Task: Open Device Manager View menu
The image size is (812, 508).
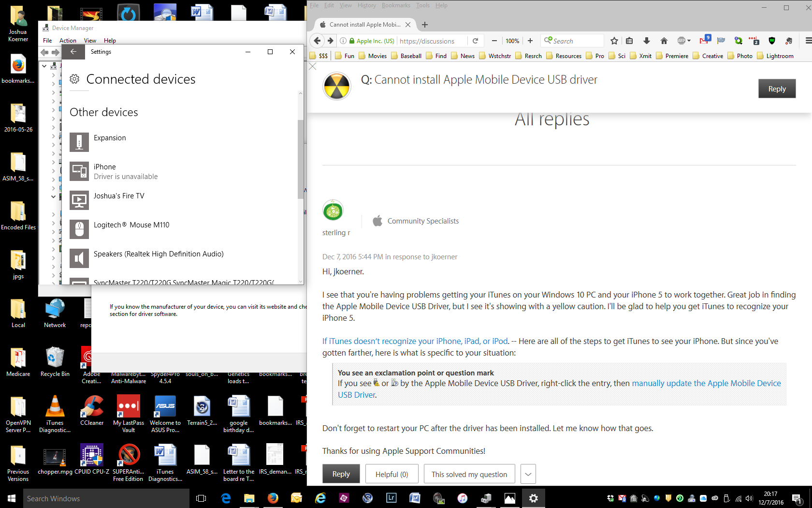Action: pyautogui.click(x=90, y=41)
